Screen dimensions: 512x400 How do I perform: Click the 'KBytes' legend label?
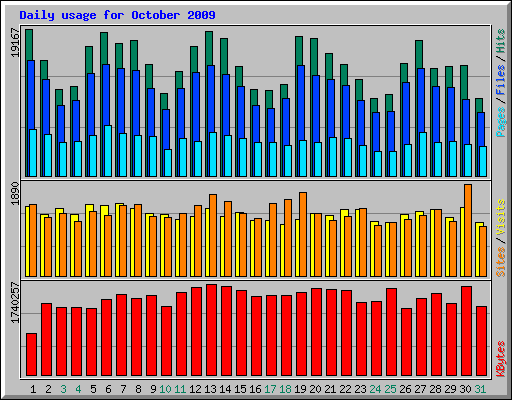coord(501,359)
